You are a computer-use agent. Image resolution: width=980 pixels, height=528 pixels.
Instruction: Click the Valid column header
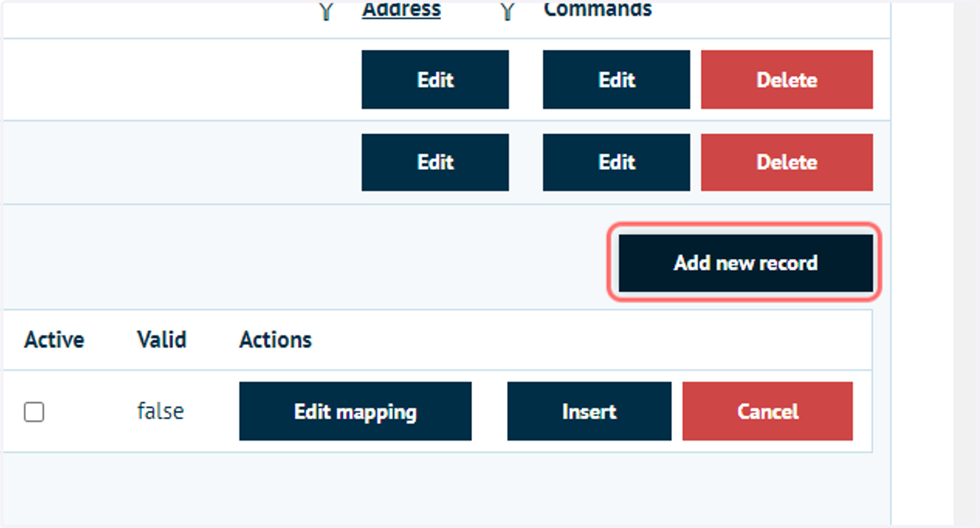(162, 339)
